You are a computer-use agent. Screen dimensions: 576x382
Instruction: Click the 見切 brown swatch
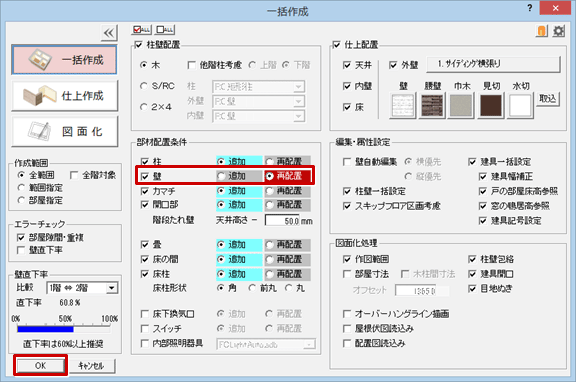(x=491, y=105)
